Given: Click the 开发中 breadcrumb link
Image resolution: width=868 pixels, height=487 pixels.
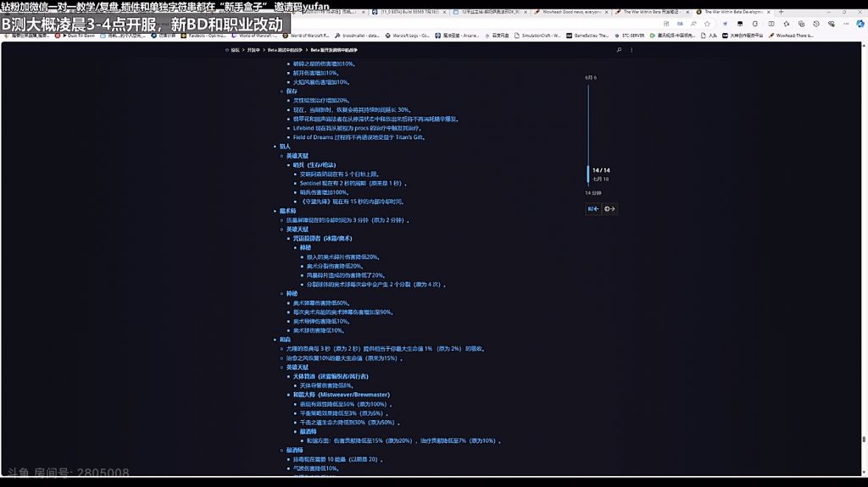Looking at the screenshot, I should pos(253,50).
